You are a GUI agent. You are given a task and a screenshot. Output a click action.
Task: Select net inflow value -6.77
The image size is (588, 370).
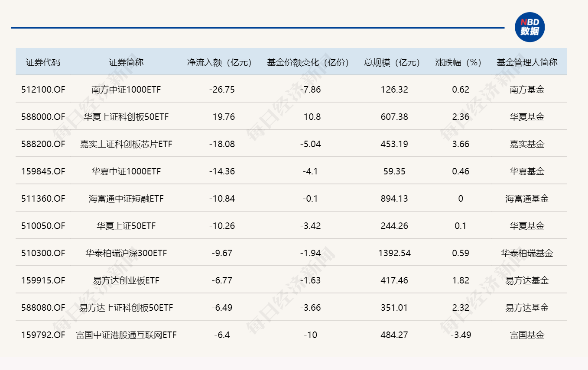coord(222,280)
